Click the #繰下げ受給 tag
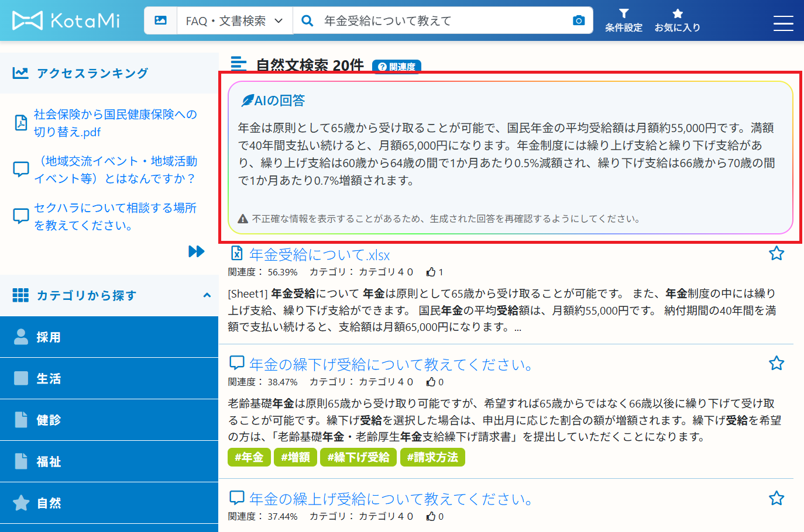Image resolution: width=804 pixels, height=532 pixels. pyautogui.click(x=358, y=457)
